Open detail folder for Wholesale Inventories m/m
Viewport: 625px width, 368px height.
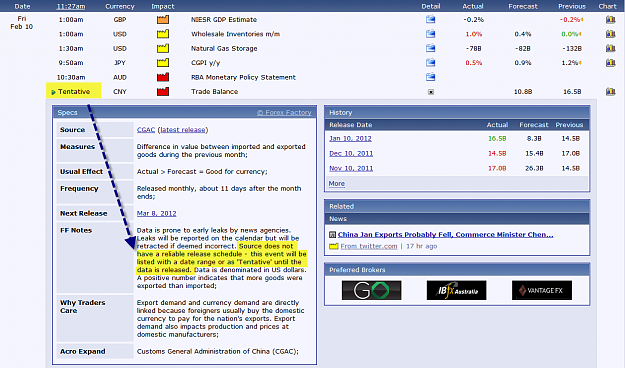coord(430,33)
